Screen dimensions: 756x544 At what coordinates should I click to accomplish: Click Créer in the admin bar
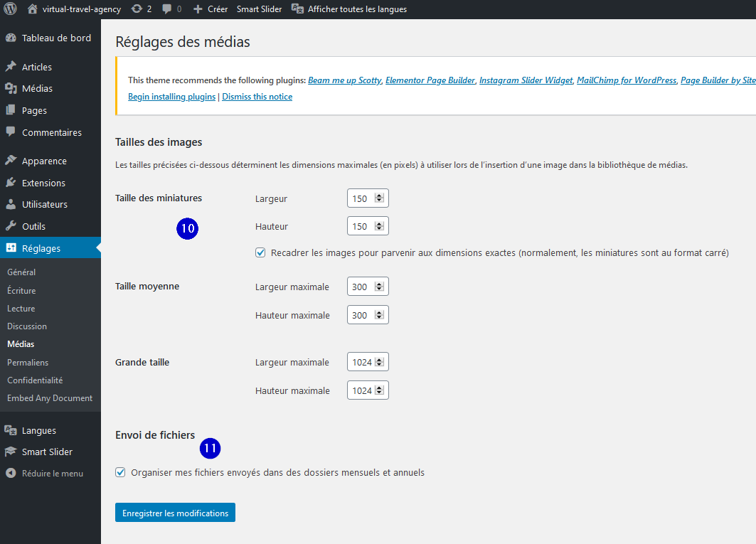tap(218, 9)
